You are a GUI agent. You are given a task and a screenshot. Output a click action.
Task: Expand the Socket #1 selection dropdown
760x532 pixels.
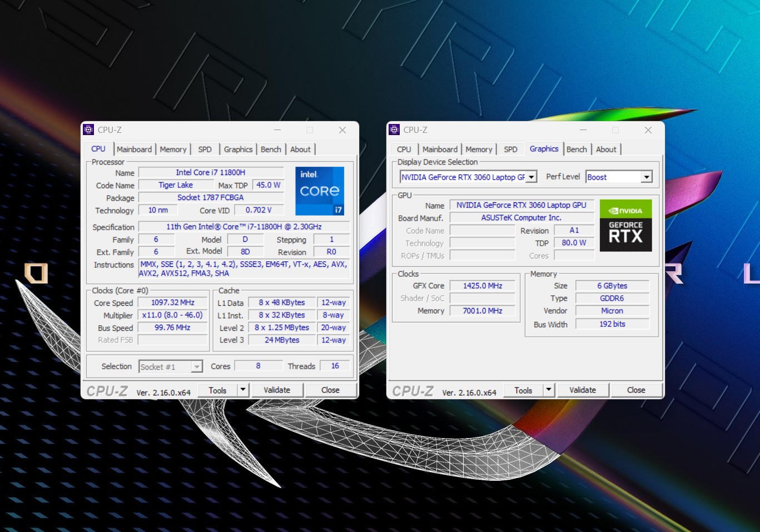(197, 367)
